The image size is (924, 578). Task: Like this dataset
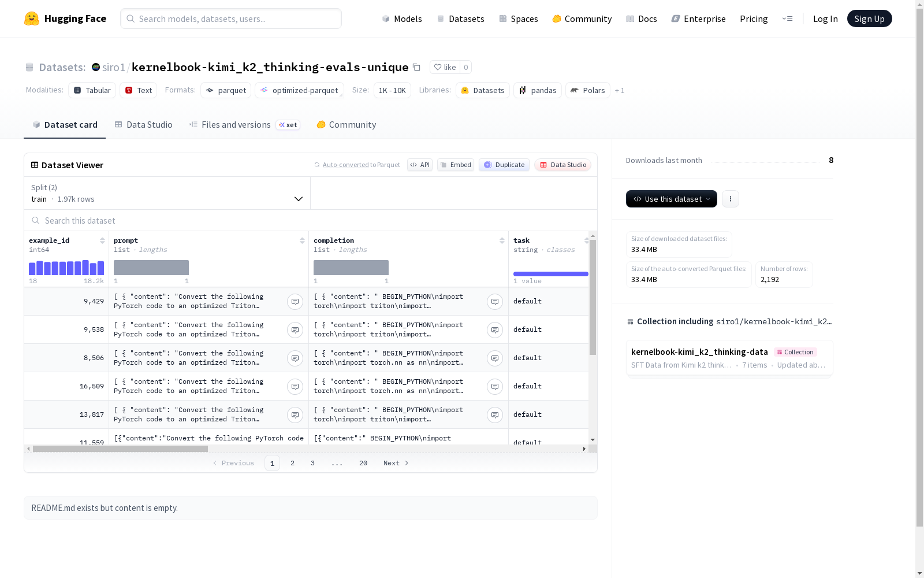(x=445, y=67)
